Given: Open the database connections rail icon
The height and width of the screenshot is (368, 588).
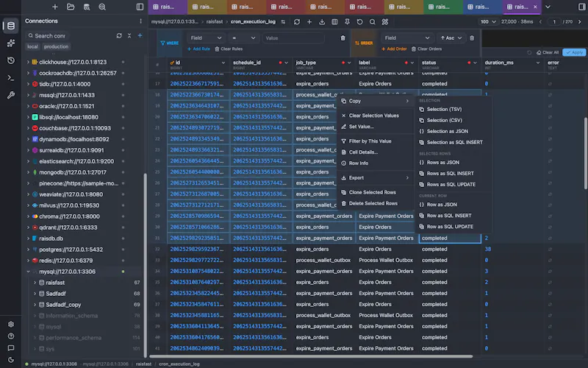Looking at the screenshot, I should 10,26.
